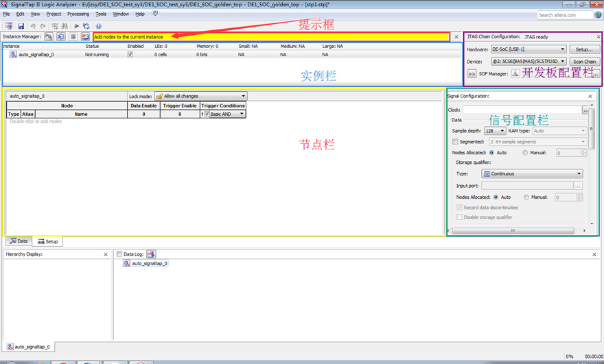Click the >> expand button near SOF Manager
This screenshot has width=604, height=364.
pos(472,73)
